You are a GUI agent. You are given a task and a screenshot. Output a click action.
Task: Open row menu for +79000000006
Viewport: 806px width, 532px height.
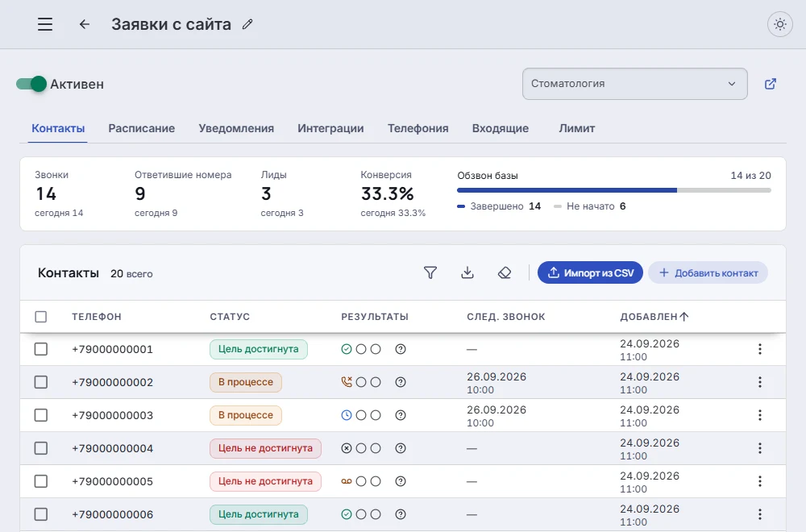coord(760,514)
